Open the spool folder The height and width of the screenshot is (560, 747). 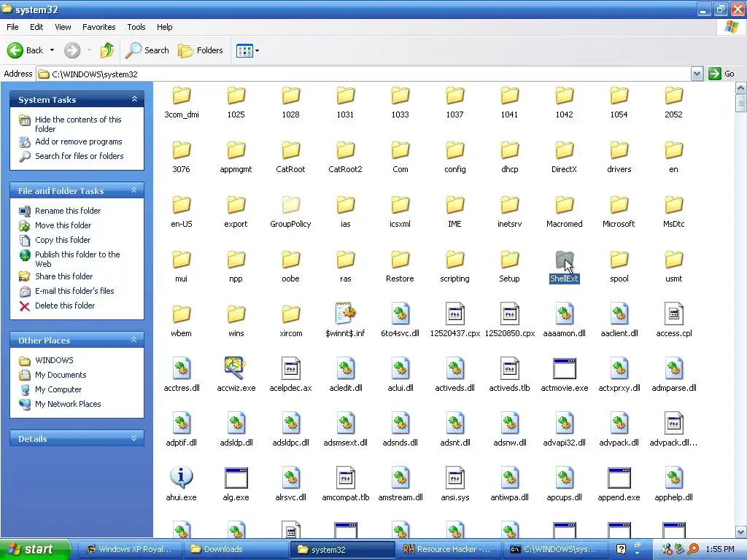point(619,267)
